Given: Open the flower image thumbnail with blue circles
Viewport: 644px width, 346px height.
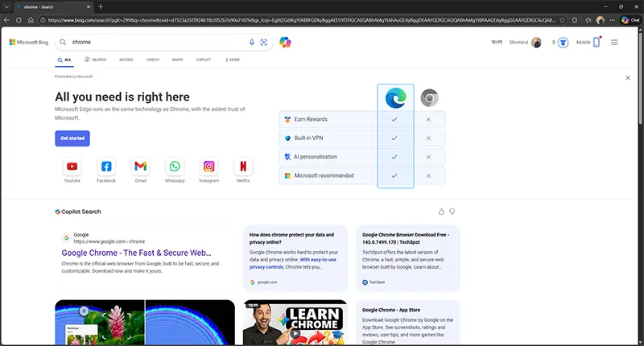Looking at the screenshot, I should click(145, 323).
